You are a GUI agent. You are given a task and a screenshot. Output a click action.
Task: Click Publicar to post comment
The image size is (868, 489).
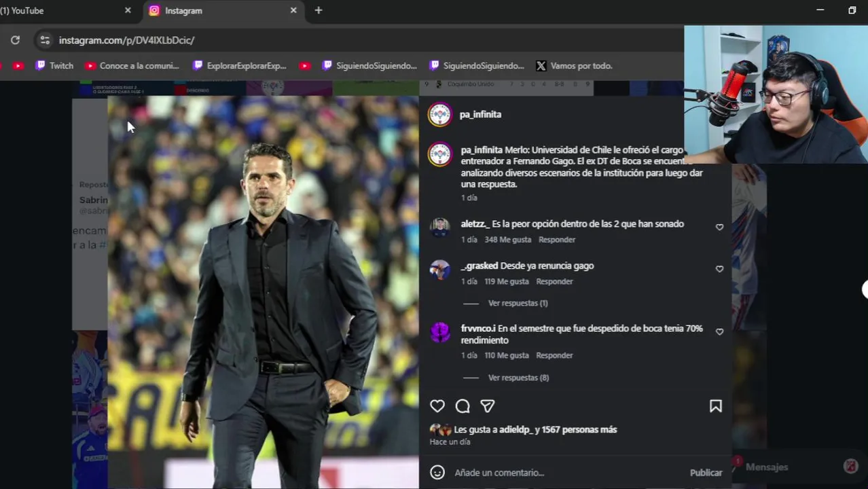(x=706, y=473)
